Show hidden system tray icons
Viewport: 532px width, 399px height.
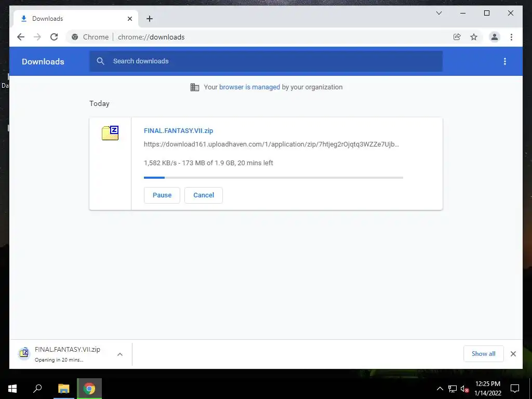[x=440, y=389]
